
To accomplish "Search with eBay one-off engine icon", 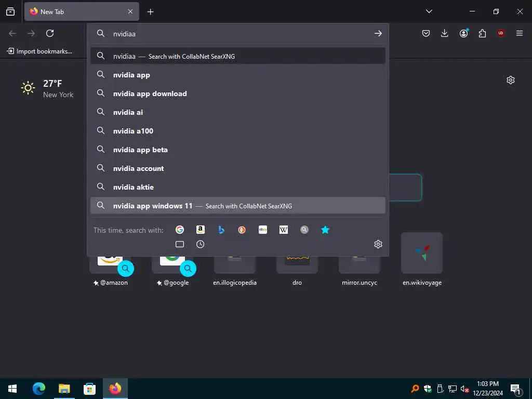I will click(262, 230).
